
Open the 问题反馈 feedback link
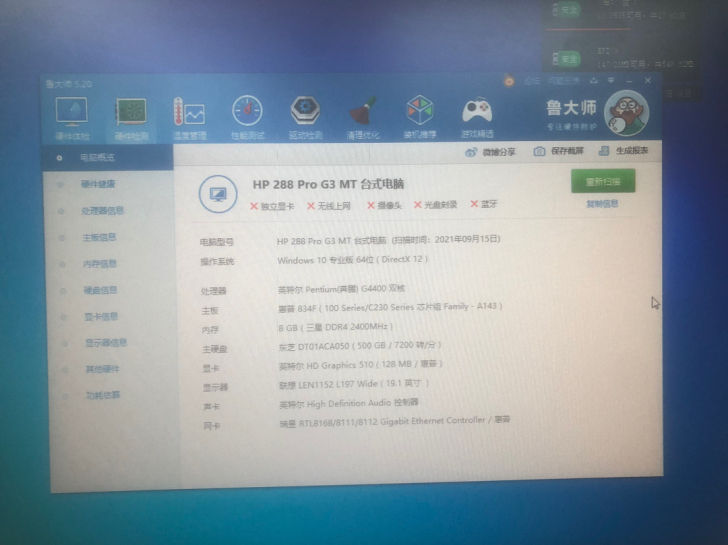pos(563,81)
